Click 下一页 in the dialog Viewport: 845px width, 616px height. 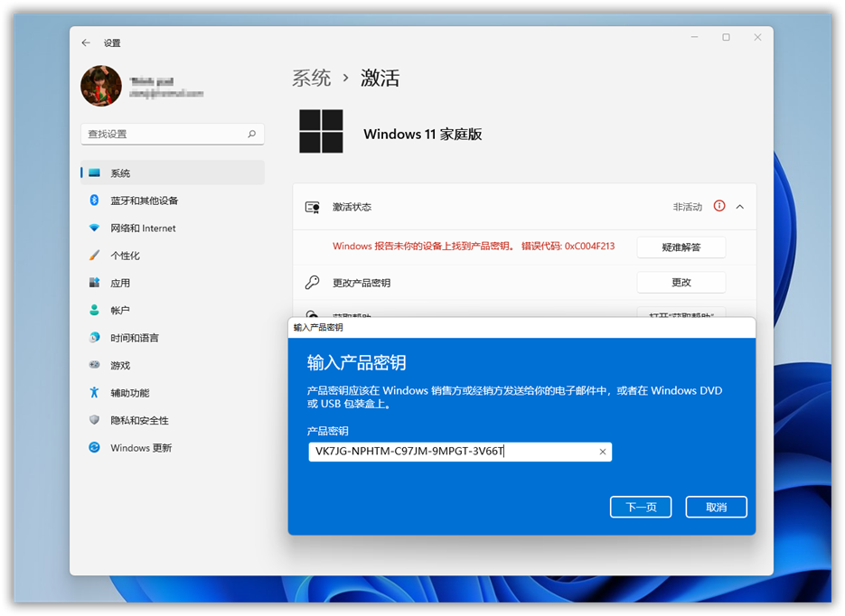[641, 507]
